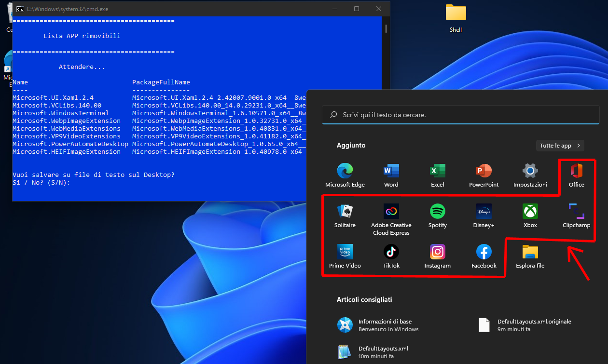The height and width of the screenshot is (364, 608).
Task: Click the PackageFullName column header
Action: 161,82
